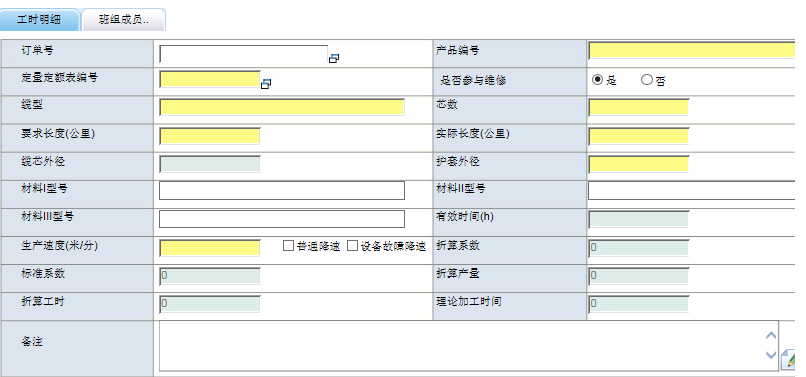Click the 定量定额表编号 input field
The image size is (806, 377).
[210, 79]
